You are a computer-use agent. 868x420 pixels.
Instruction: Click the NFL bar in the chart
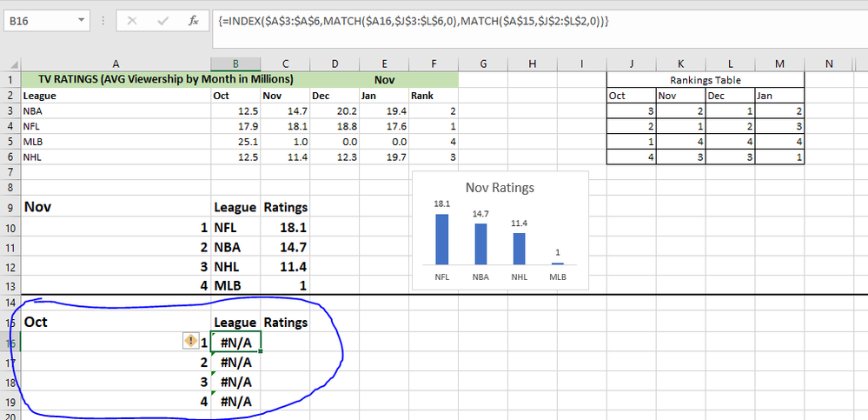441,239
